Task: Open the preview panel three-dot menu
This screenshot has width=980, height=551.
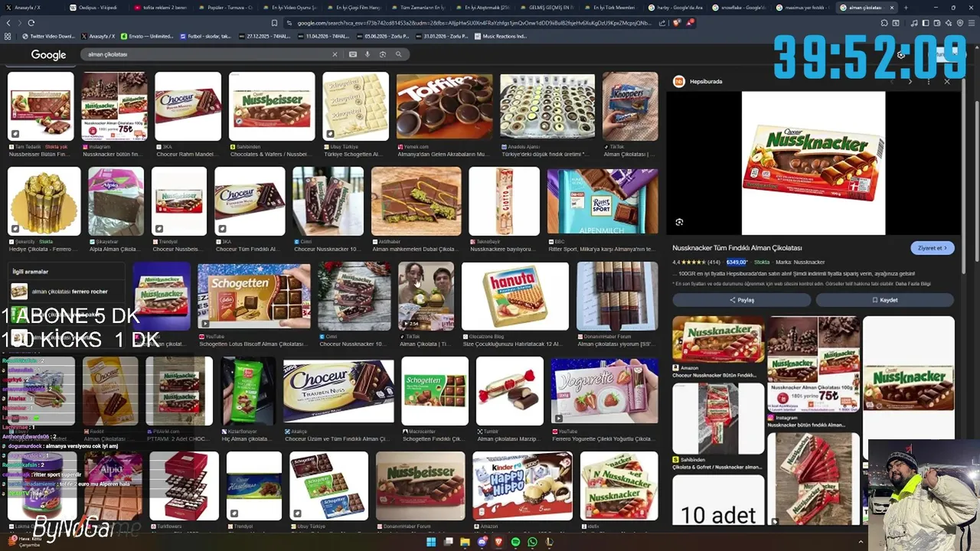Action: coord(929,81)
